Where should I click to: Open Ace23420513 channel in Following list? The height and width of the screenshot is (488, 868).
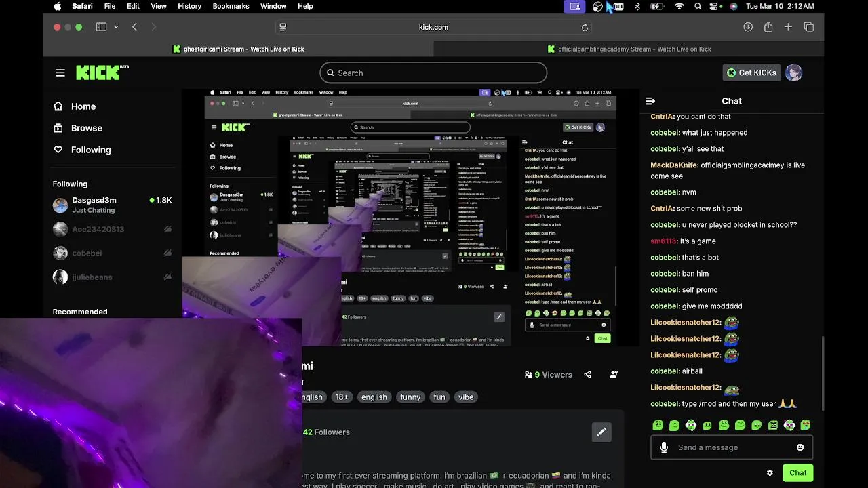pyautogui.click(x=112, y=229)
